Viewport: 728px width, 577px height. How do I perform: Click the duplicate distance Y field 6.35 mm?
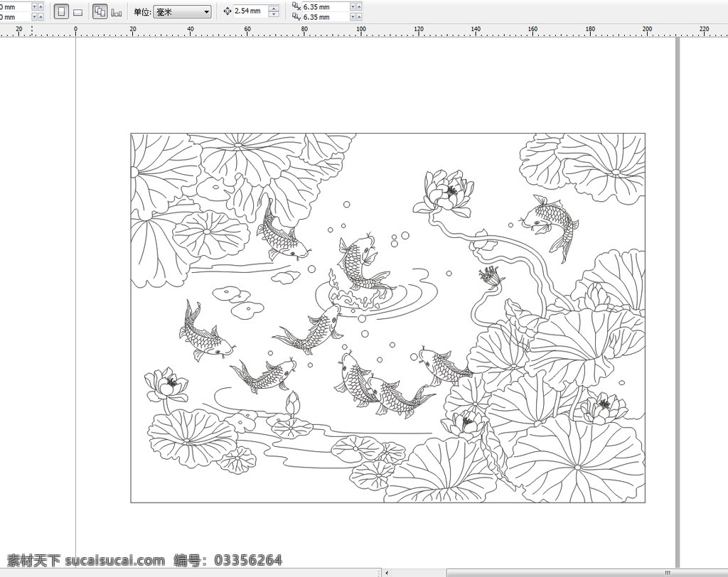[x=325, y=17]
